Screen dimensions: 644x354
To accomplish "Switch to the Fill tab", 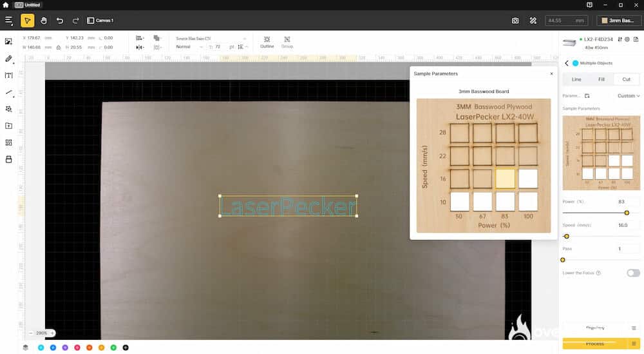I will [601, 79].
